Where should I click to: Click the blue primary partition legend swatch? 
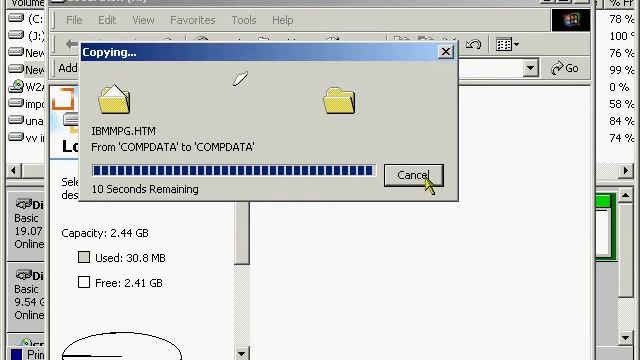coord(16,354)
